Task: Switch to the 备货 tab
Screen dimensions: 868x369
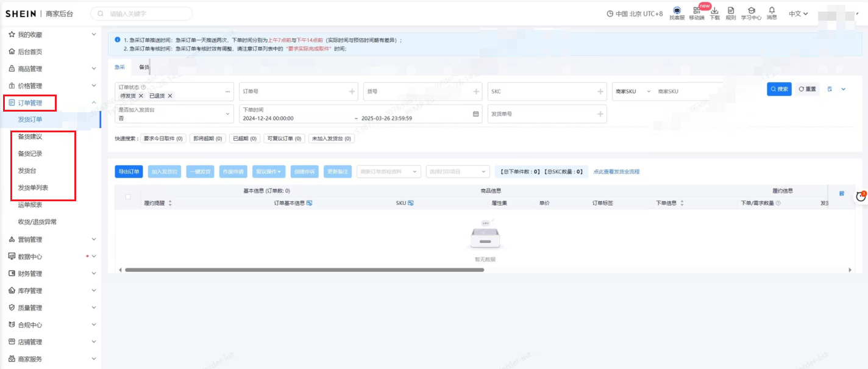Action: click(144, 67)
